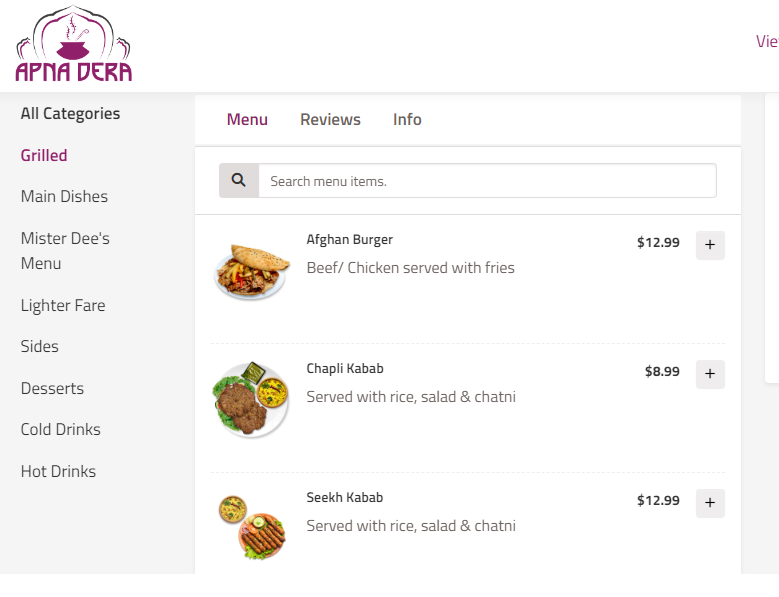779x597 pixels.
Task: Switch to the Reviews tab
Action: (330, 120)
